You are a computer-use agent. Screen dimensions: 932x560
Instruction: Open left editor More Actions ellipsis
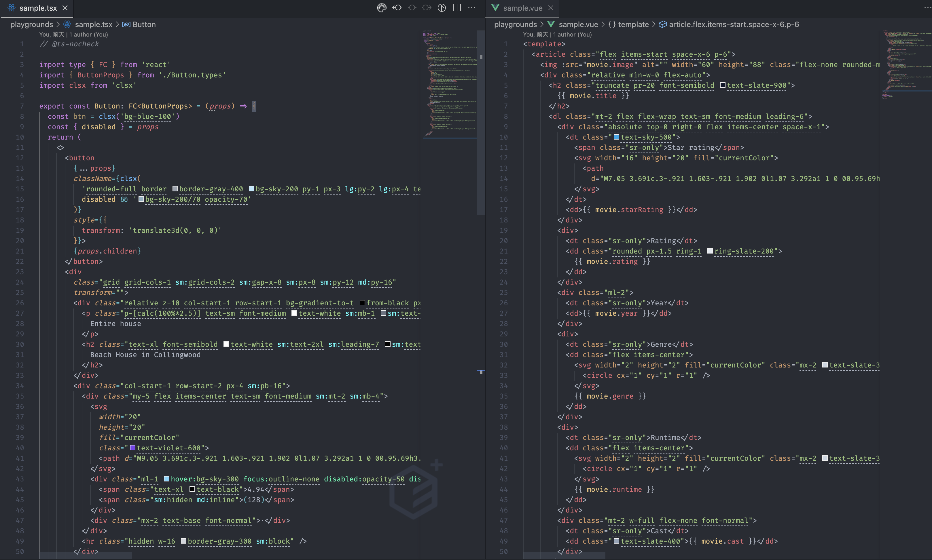click(472, 8)
